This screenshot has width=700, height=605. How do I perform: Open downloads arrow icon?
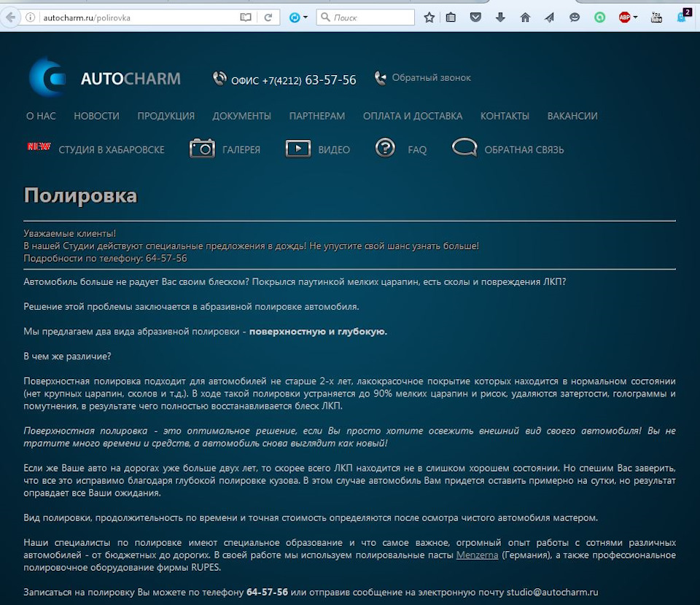(500, 17)
